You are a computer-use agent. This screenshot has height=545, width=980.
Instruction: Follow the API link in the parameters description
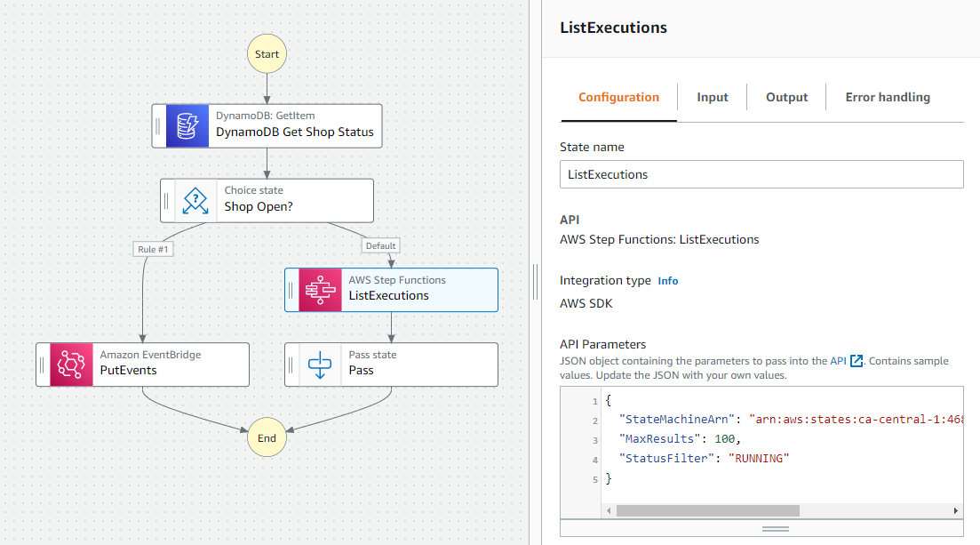coord(838,361)
